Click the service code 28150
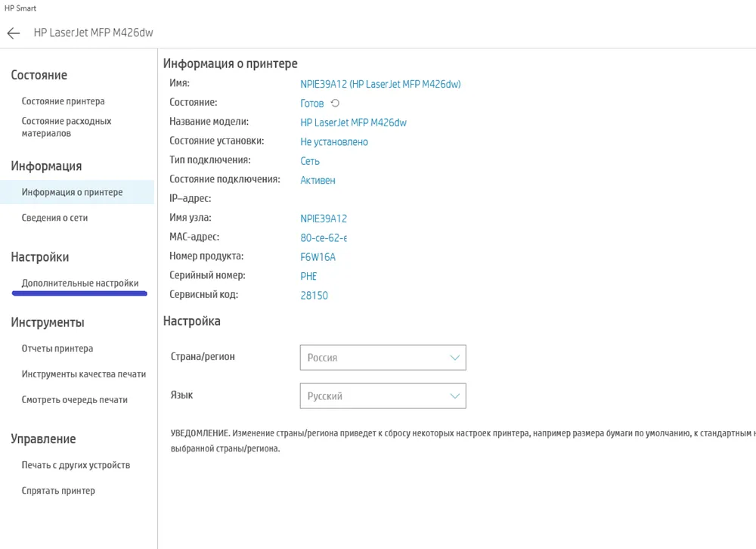The image size is (756, 549). point(314,296)
